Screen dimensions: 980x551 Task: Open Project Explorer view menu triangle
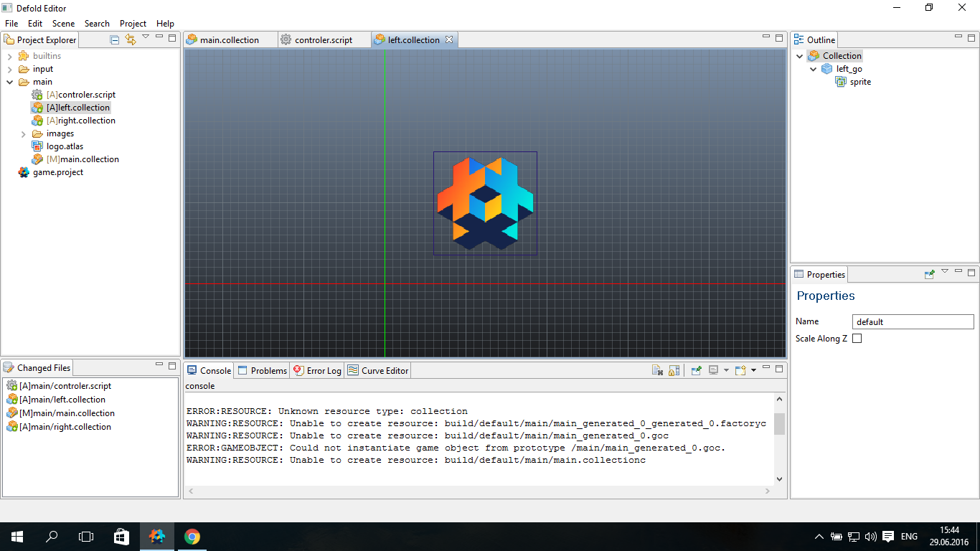point(146,37)
